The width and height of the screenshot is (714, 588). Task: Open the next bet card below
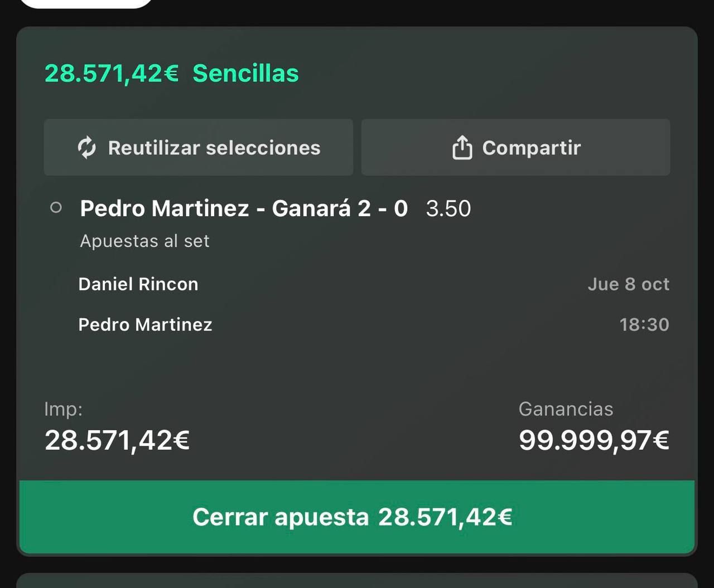pos(357,580)
